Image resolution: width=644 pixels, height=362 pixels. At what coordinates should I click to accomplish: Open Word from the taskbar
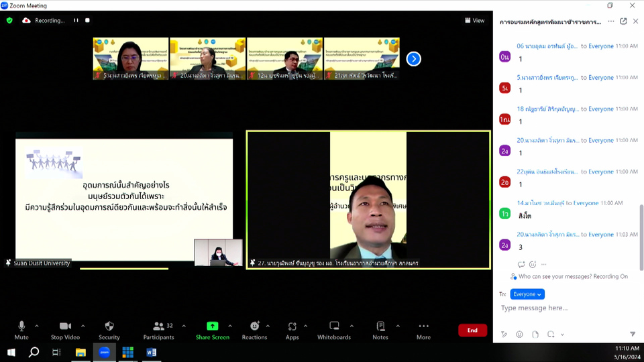pos(151,352)
